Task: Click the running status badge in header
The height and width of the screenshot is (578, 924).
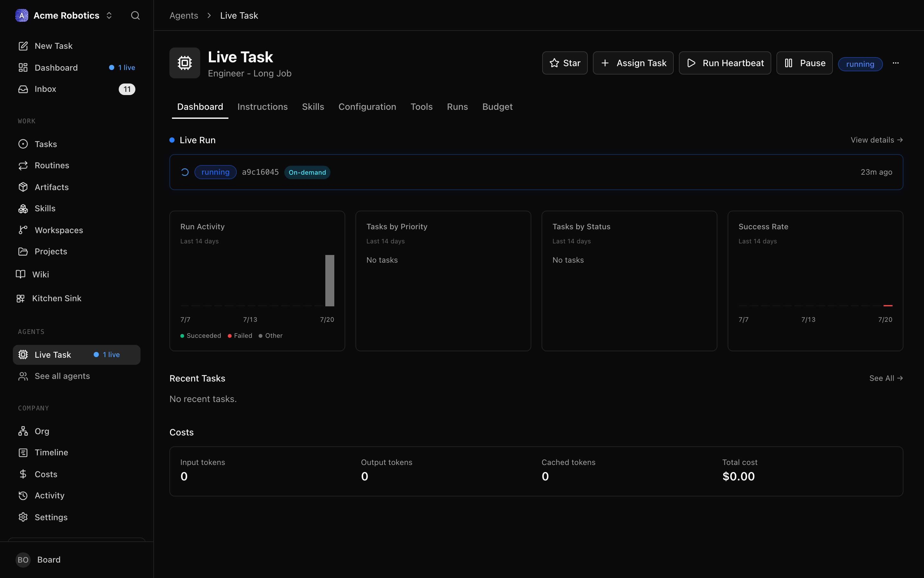Action: 860,64
